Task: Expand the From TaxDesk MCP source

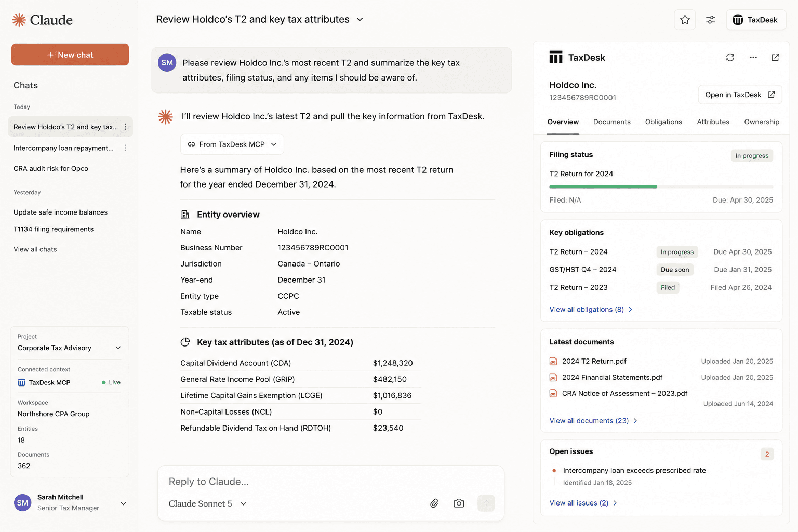Action: tap(232, 144)
